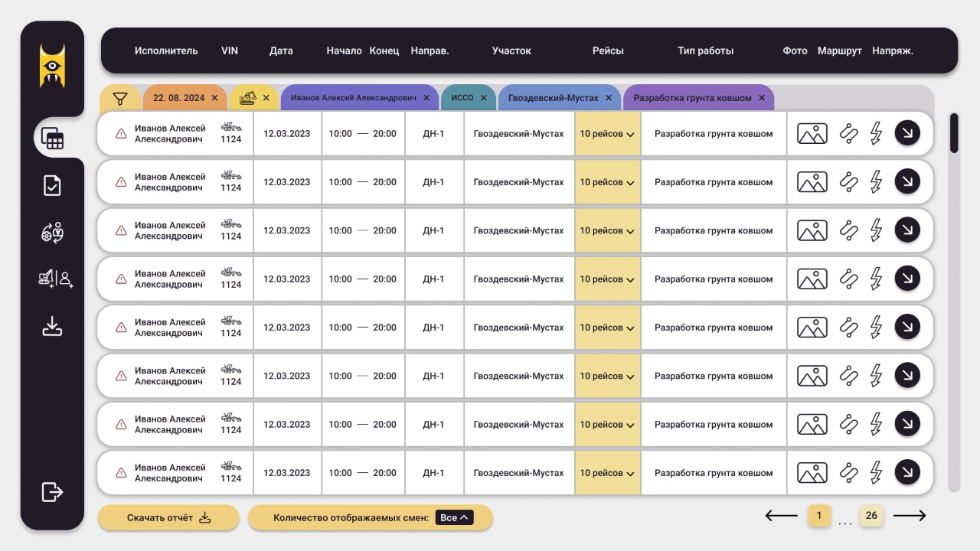Remove the ИССО filter chip
This screenshot has width=980, height=551.
[483, 98]
